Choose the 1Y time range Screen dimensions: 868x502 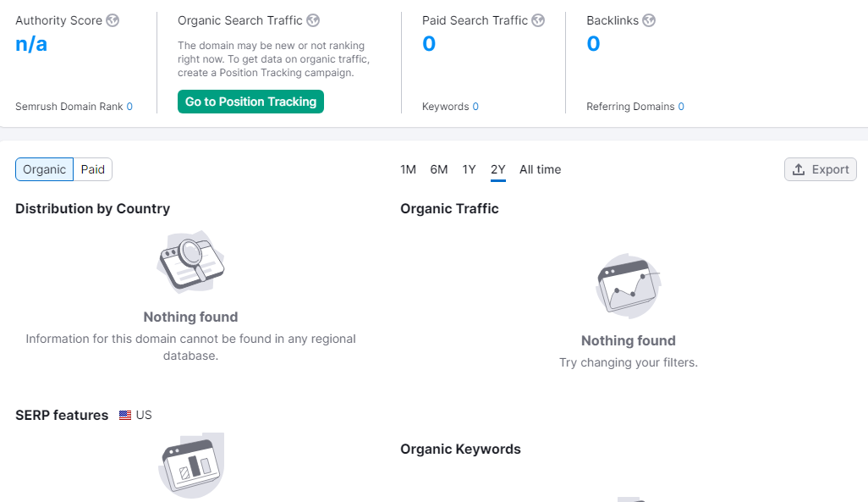click(469, 169)
